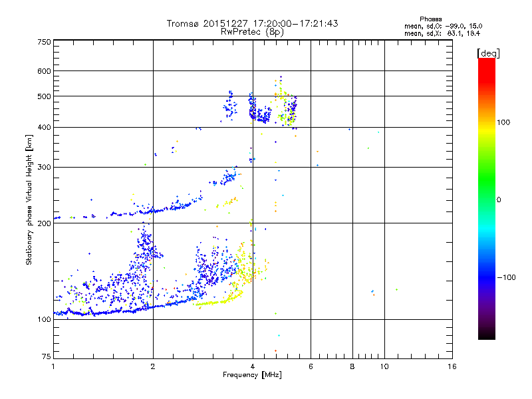The image size is (532, 399).
Task: Click the blue echo cluster at 3.4 MHz, 470 km
Action: [230, 105]
